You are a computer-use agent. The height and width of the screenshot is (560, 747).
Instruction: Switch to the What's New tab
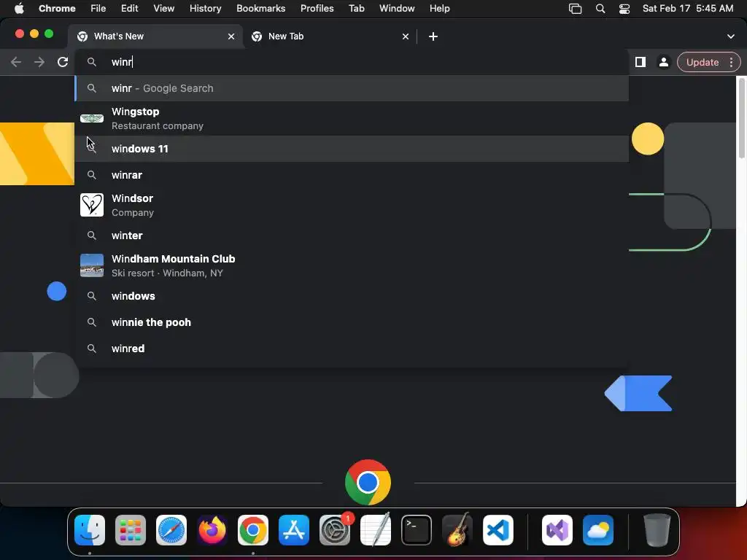[x=156, y=36]
